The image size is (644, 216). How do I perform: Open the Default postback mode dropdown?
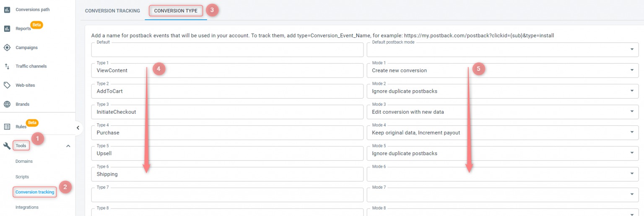[x=631, y=49]
